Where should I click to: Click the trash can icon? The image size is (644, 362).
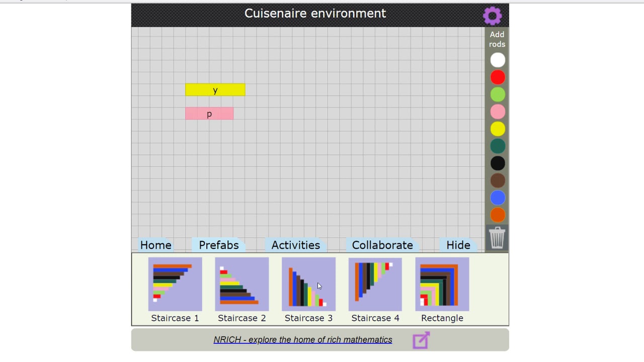[x=497, y=237]
